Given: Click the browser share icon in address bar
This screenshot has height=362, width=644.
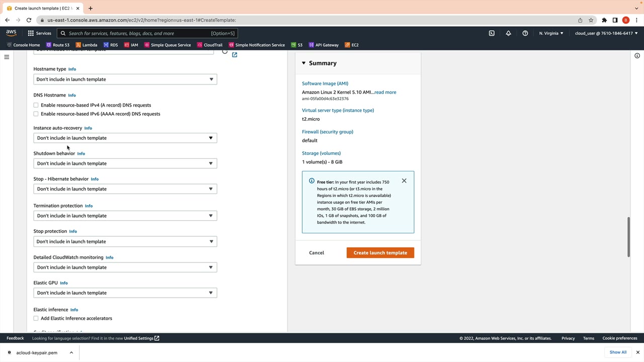Looking at the screenshot, I should click(580, 20).
